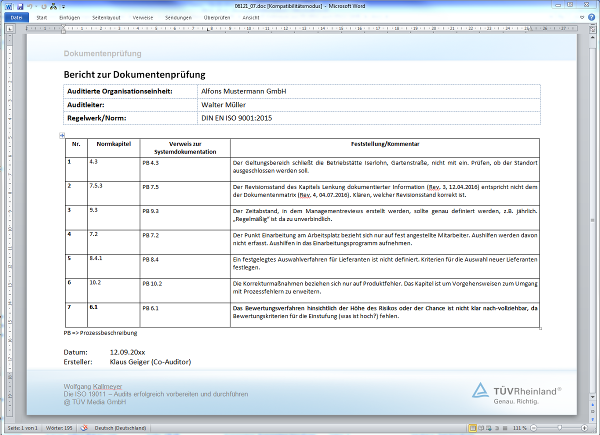The image size is (600, 435).
Task: Expand the collapsed ribbon with the chevron
Action: click(x=583, y=18)
